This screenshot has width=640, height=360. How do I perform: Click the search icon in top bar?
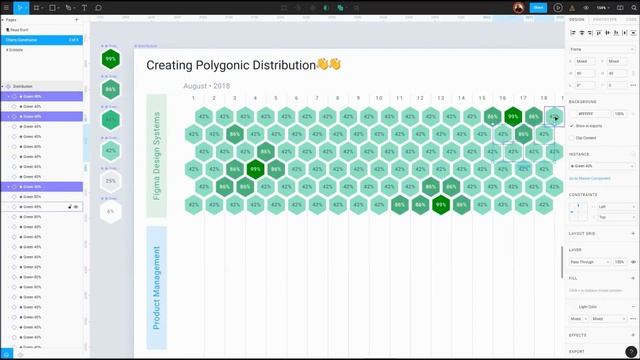pyautogui.click(x=634, y=7)
